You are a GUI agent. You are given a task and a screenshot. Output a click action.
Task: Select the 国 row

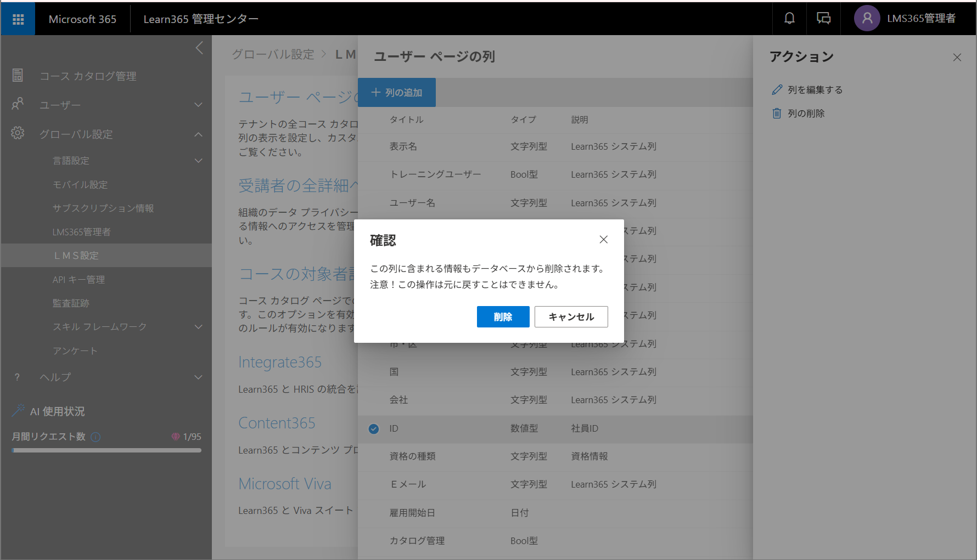click(x=555, y=372)
